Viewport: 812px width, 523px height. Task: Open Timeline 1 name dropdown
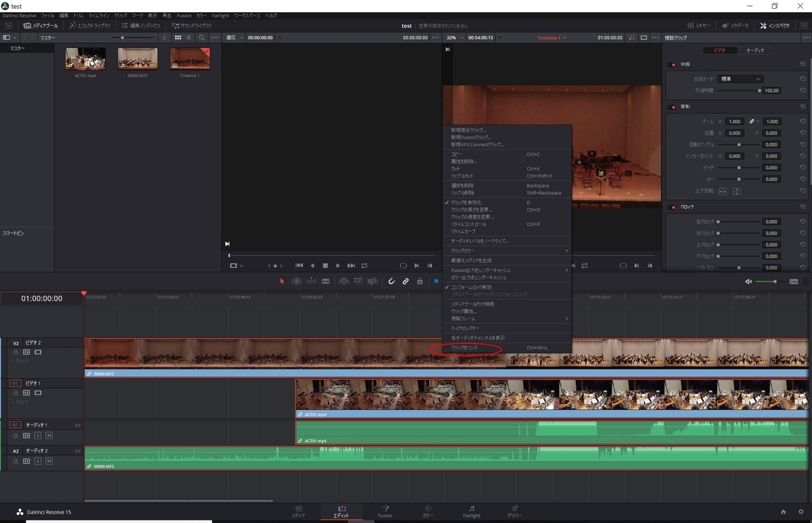tap(551, 38)
